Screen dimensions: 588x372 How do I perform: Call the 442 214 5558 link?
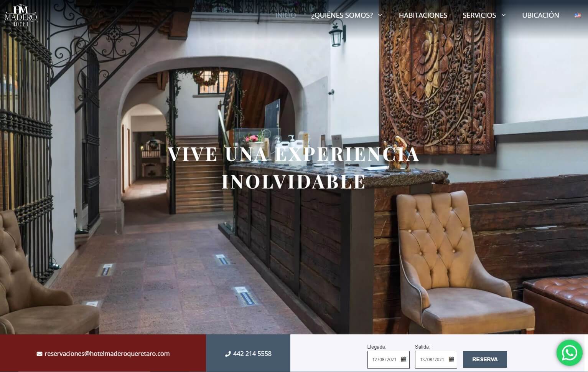[252, 354]
